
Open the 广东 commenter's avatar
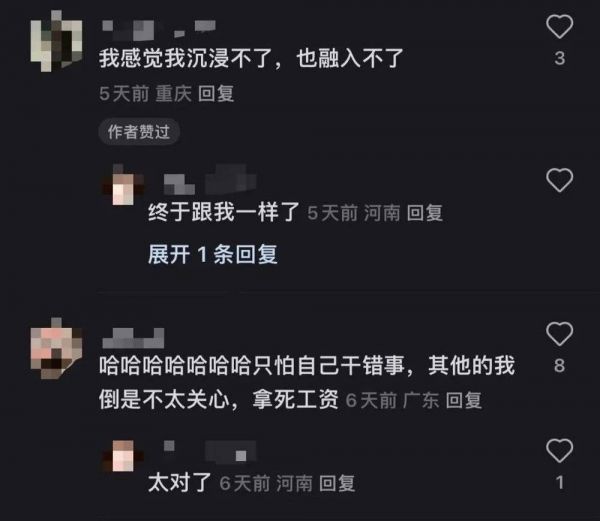pyautogui.click(x=56, y=348)
